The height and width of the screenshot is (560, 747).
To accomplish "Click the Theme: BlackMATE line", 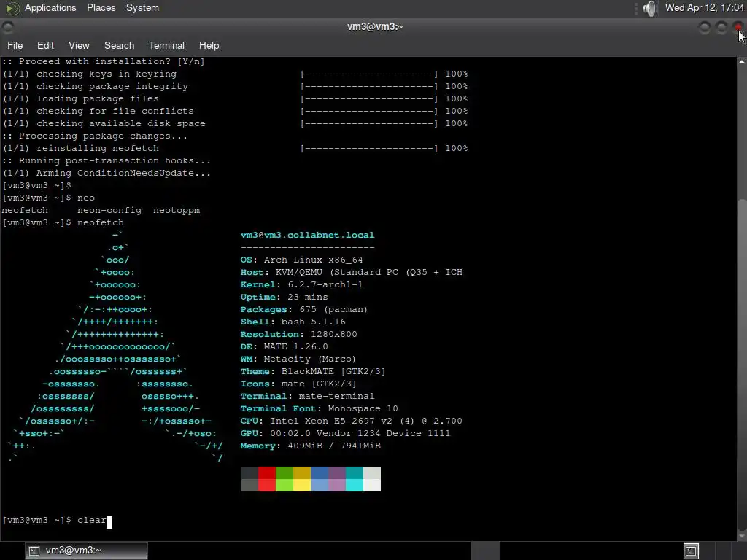I will pos(313,371).
